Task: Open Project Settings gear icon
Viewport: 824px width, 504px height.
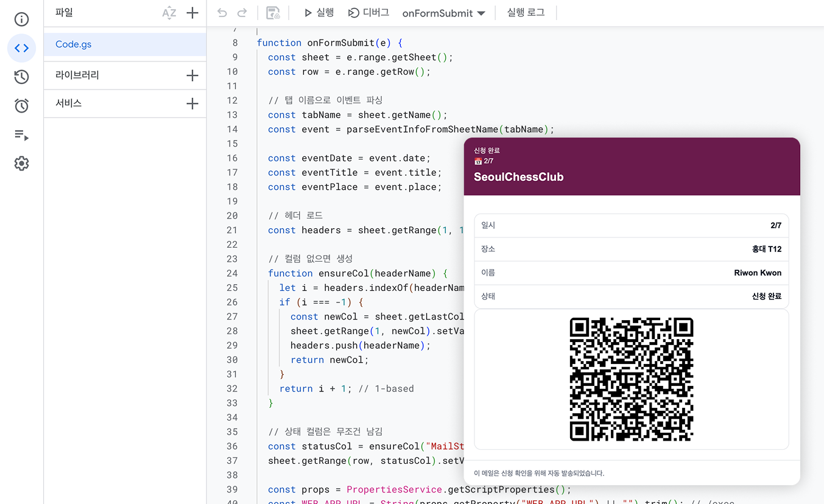Action: click(x=21, y=163)
